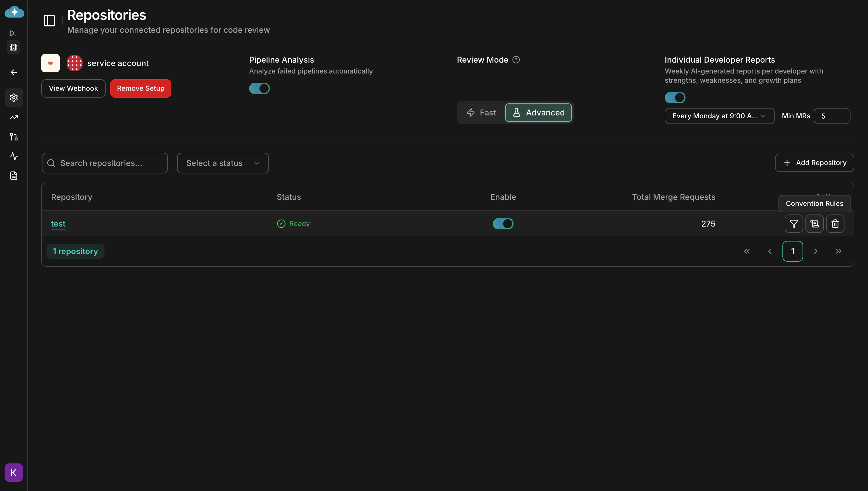The height and width of the screenshot is (491, 868).
Task: Select the analytics trend icon in the sidebar
Action: (x=13, y=117)
